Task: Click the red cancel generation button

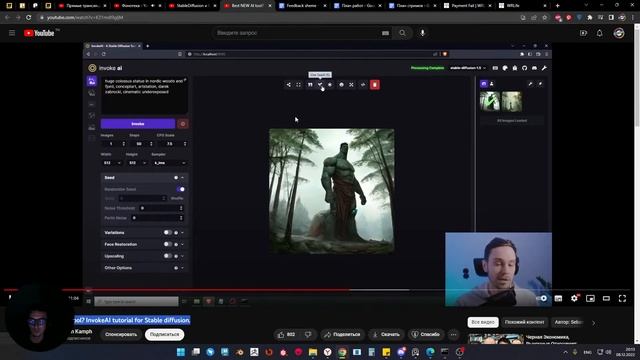Action: (x=183, y=124)
